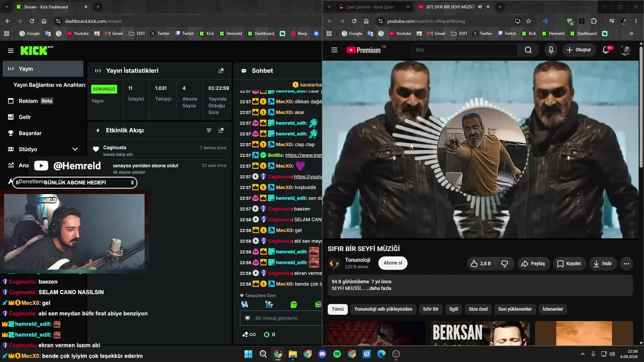Launch OBS Studio from the taskbar

pyautogui.click(x=396, y=354)
